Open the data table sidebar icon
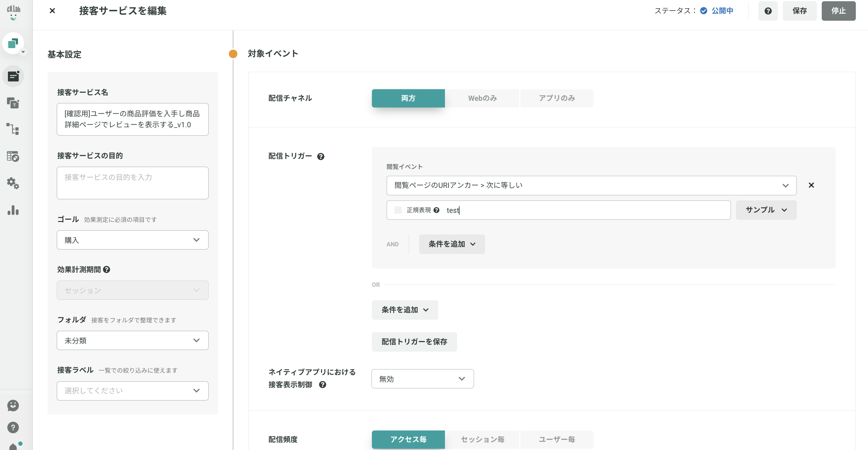868x450 pixels. pyautogui.click(x=13, y=156)
